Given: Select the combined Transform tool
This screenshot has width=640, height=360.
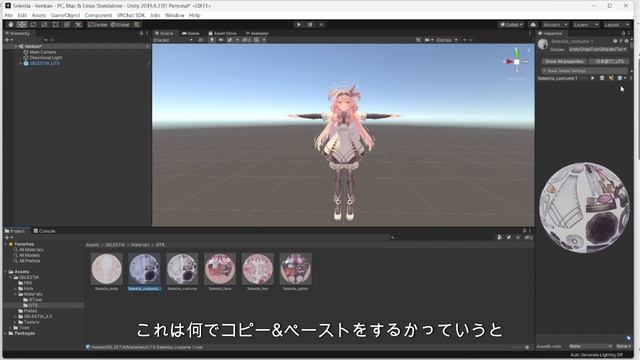Looking at the screenshot, I should 67,24.
